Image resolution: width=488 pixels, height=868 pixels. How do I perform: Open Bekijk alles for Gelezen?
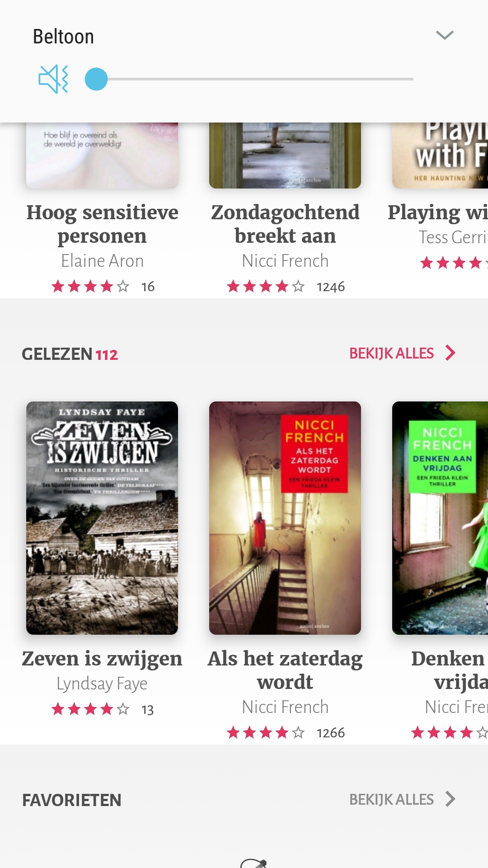(391, 353)
